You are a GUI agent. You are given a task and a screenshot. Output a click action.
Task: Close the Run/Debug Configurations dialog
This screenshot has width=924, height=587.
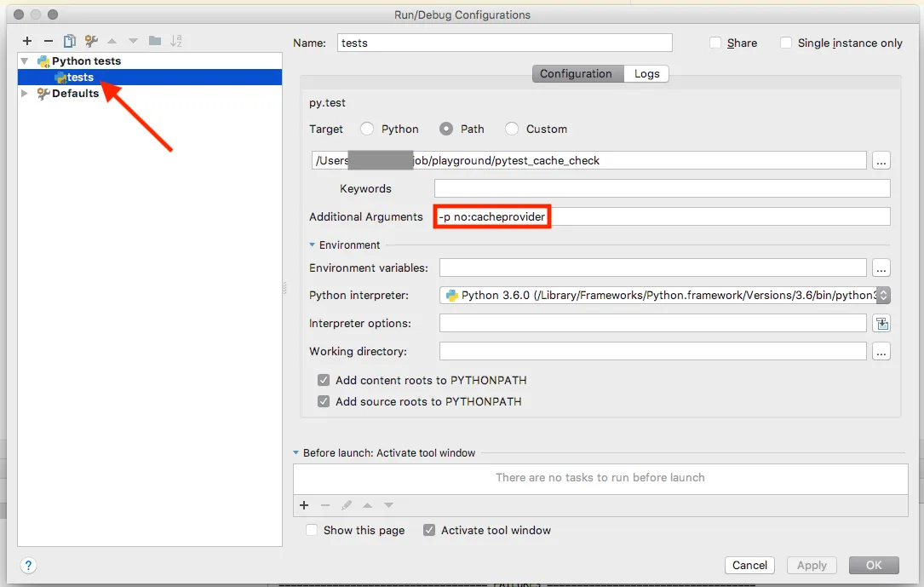tap(19, 14)
